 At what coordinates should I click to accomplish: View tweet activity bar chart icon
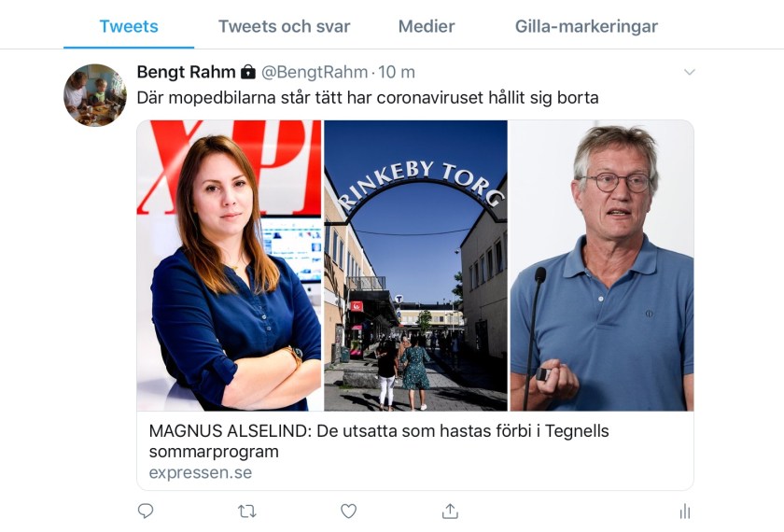tap(685, 511)
